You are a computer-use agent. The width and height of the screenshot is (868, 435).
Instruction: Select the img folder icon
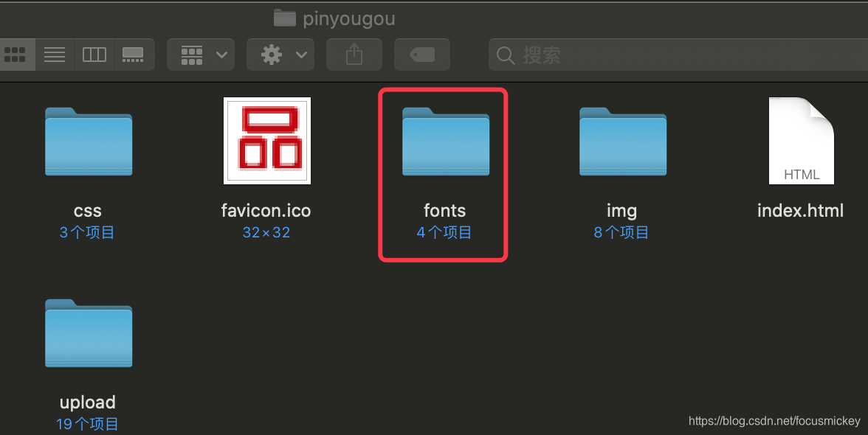623,142
